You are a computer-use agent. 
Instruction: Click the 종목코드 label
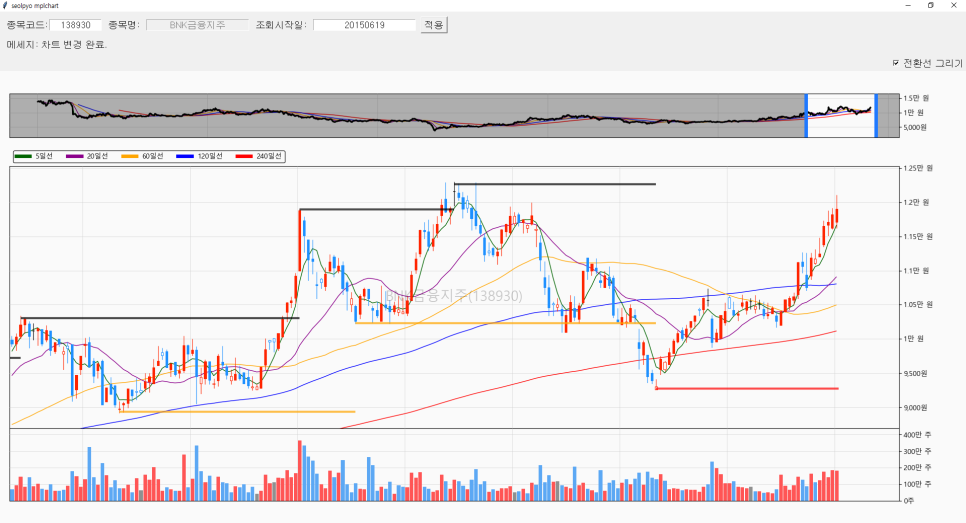pyautogui.click(x=27, y=25)
